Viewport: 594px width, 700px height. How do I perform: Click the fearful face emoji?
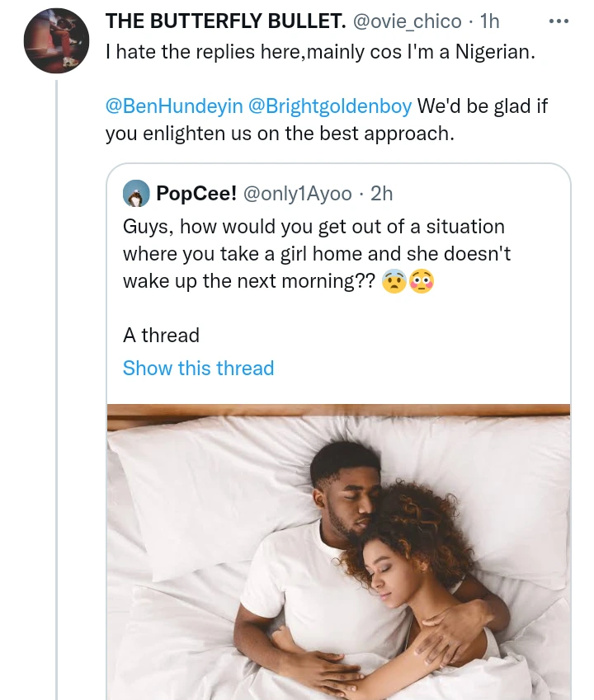pyautogui.click(x=392, y=281)
